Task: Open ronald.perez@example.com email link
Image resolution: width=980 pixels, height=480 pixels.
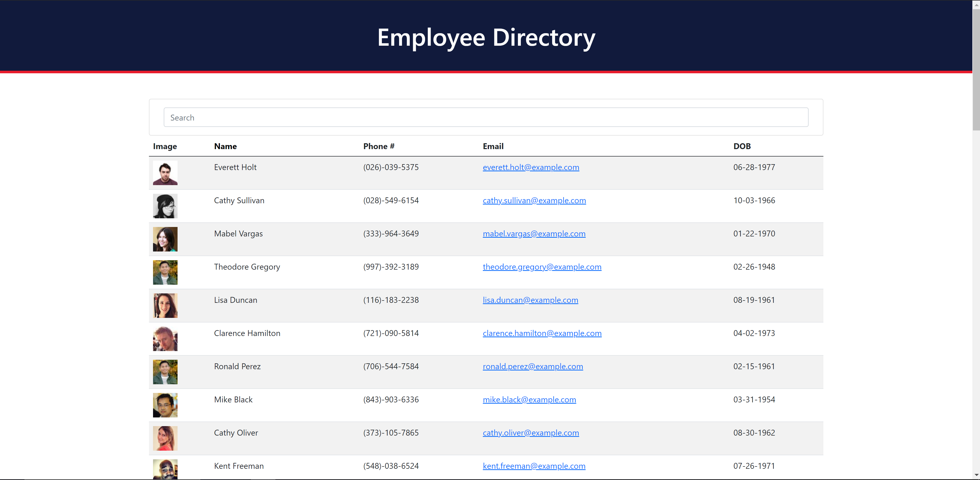Action: coord(533,366)
